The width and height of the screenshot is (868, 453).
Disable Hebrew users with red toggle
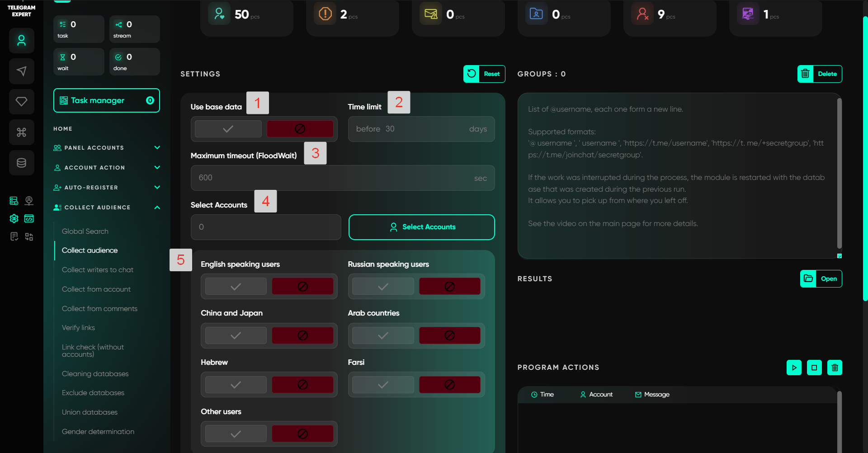(302, 385)
